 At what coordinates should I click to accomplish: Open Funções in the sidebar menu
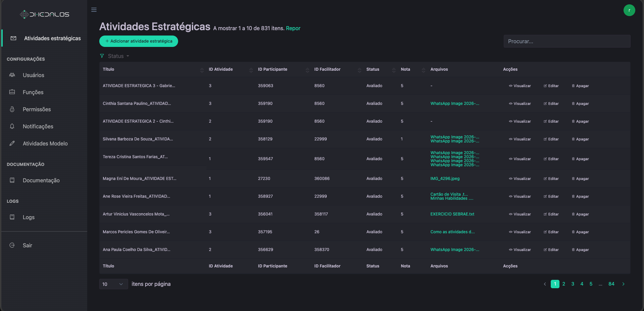[33, 92]
